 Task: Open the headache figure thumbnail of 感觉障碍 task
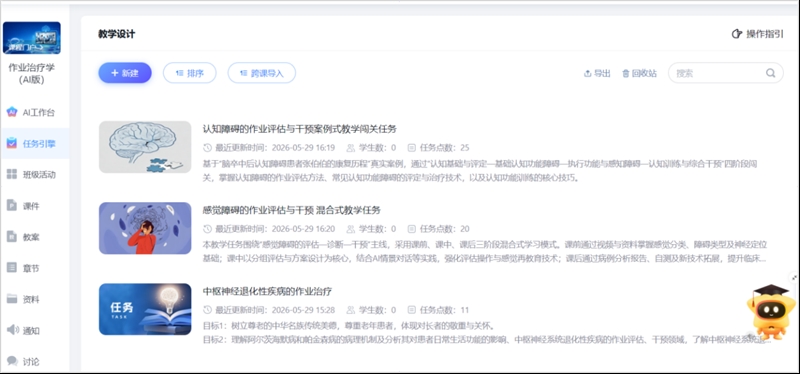click(145, 228)
